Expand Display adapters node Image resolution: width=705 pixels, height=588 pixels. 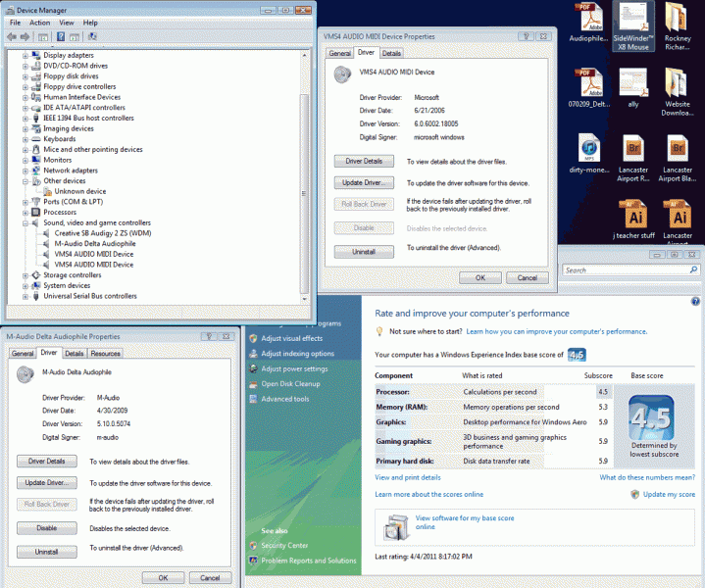[x=25, y=56]
